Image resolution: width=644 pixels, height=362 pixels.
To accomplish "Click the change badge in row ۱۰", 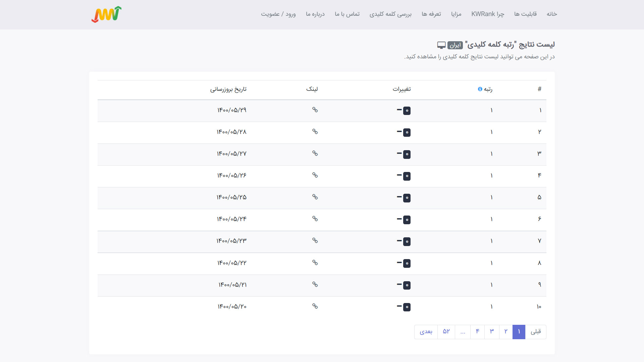I will pyautogui.click(x=407, y=307).
